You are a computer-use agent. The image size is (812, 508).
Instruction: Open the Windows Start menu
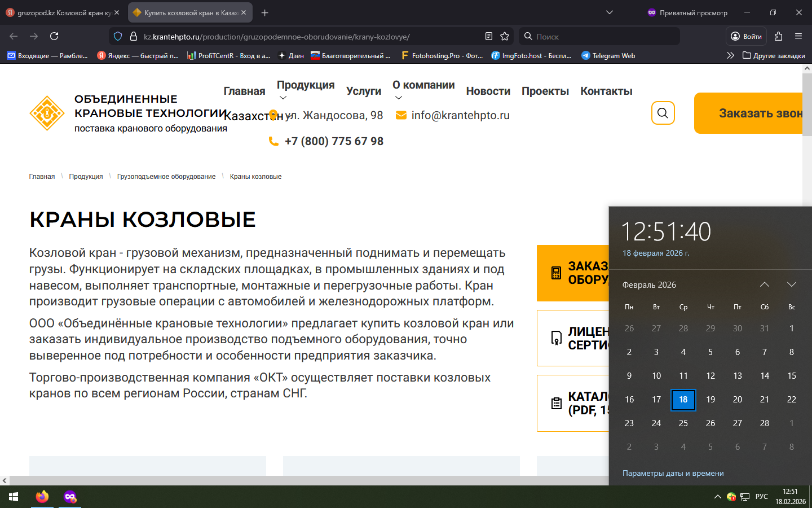(14, 497)
